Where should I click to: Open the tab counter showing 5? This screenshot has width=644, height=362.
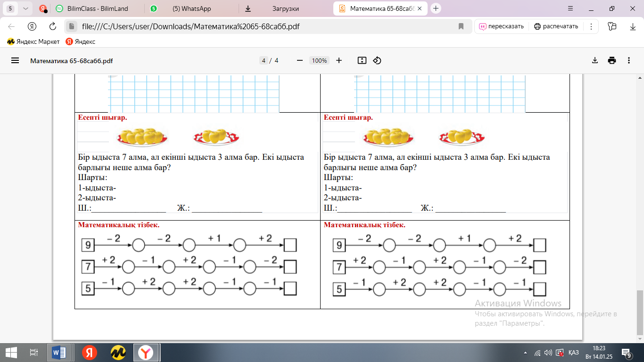tap(11, 8)
